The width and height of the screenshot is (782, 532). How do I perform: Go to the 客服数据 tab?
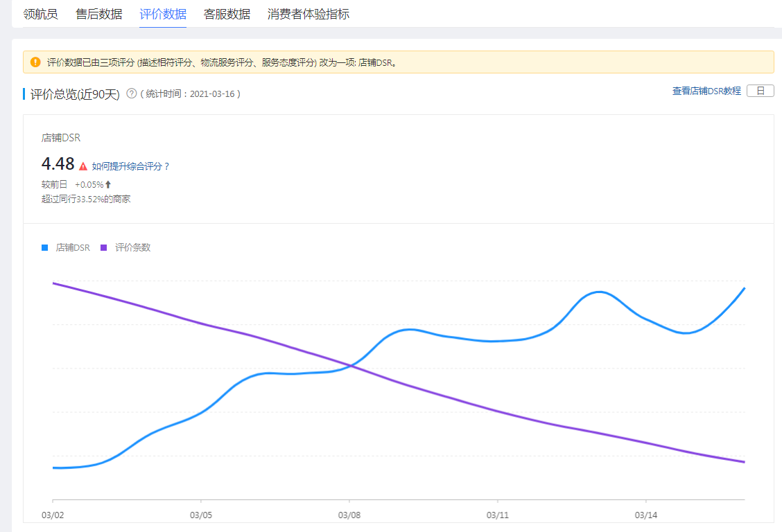(x=227, y=14)
